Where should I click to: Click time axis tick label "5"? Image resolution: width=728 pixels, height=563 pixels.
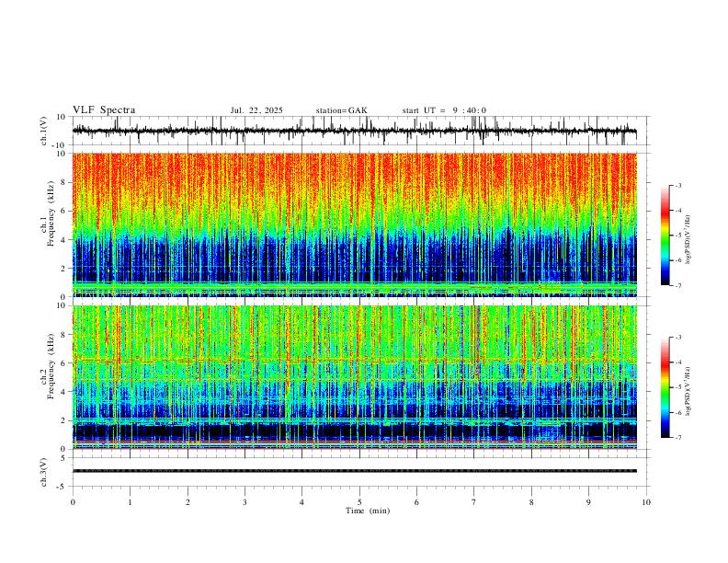pyautogui.click(x=359, y=502)
